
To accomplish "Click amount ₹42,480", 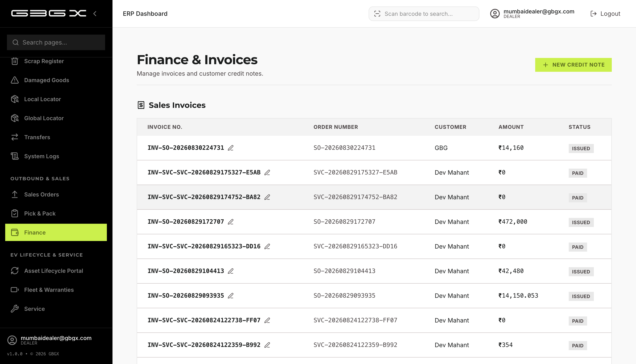I will coord(511,271).
